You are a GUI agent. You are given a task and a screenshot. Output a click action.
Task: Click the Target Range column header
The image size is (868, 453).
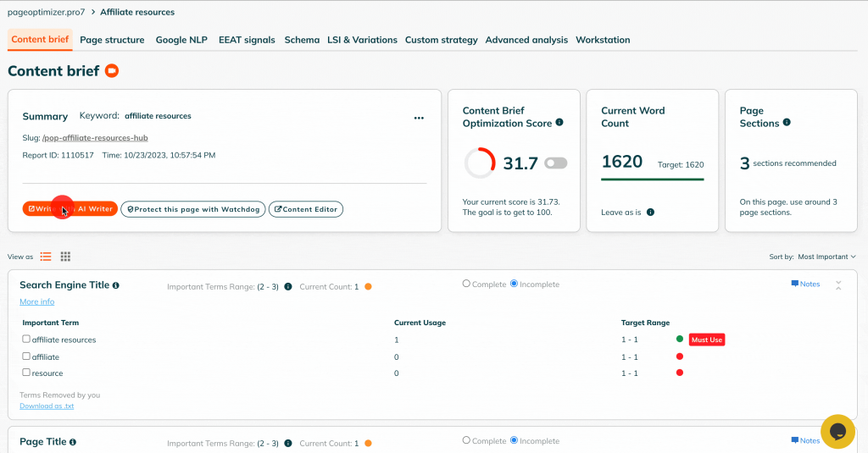coord(645,323)
